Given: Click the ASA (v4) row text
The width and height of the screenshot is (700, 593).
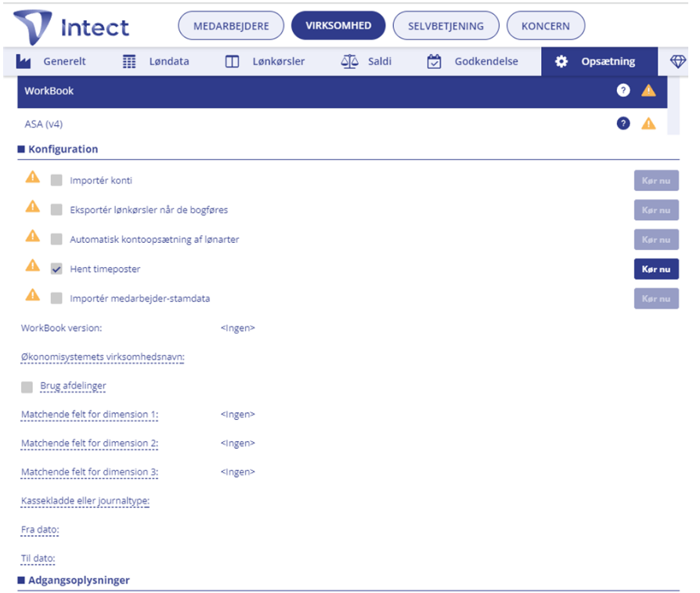Looking at the screenshot, I should click(x=44, y=124).
